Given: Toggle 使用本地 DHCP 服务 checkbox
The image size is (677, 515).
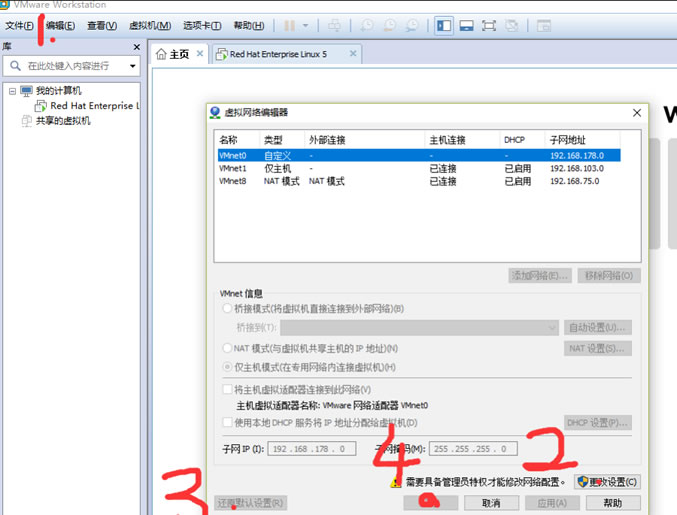Looking at the screenshot, I should pos(227,422).
